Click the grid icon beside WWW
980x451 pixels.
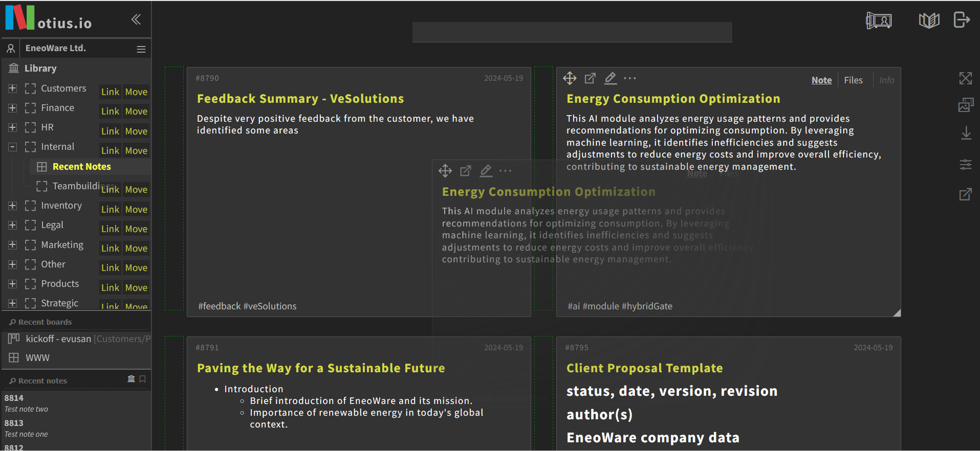pos(14,357)
